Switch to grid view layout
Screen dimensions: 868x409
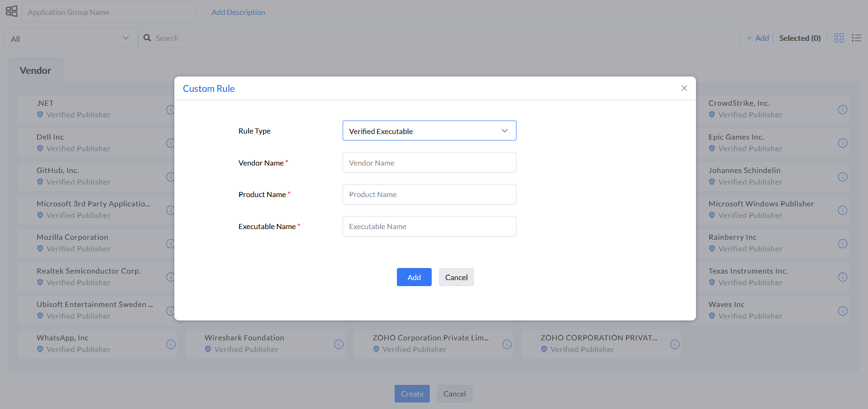click(x=839, y=38)
